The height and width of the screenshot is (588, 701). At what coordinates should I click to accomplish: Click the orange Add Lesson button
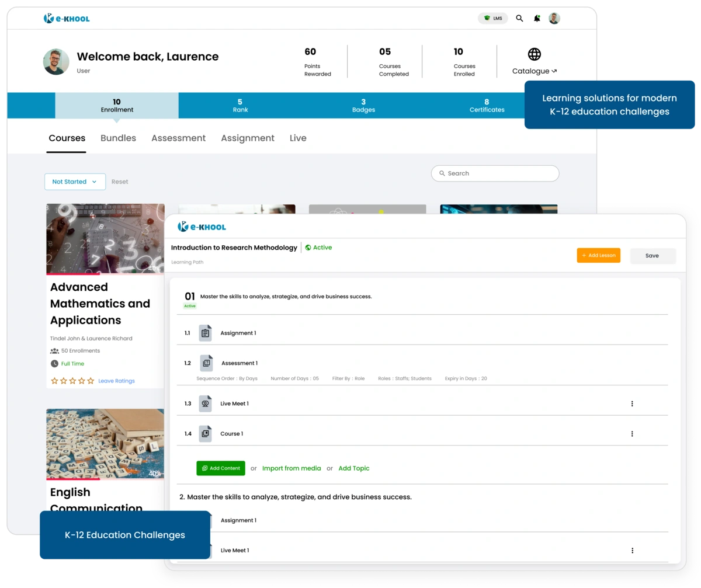coord(598,256)
